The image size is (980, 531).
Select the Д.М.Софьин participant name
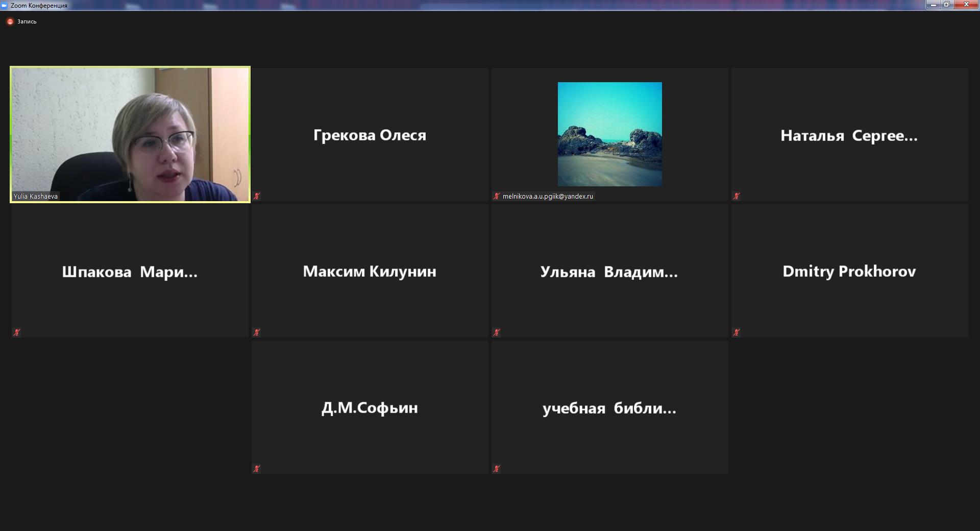(370, 407)
